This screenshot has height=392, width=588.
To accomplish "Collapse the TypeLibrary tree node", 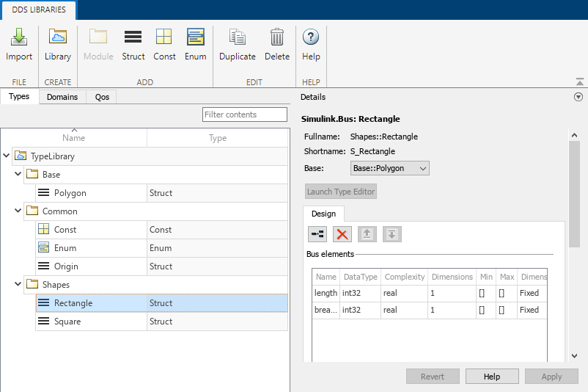I will 7,156.
